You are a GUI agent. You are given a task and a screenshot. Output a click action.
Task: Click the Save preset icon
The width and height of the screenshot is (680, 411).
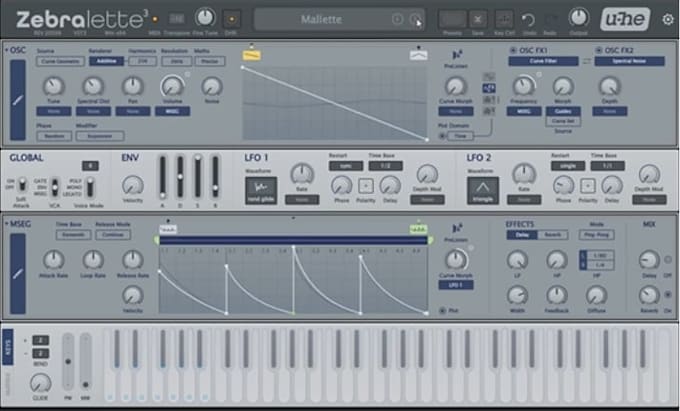[x=477, y=19]
